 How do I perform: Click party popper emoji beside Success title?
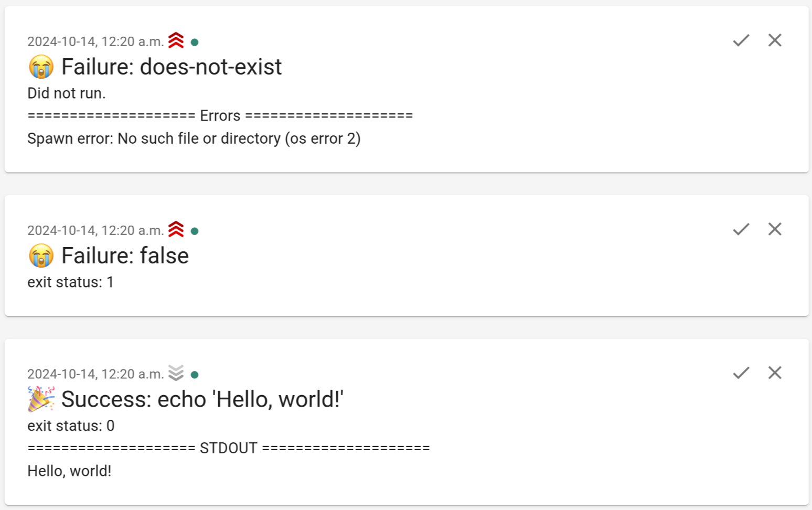click(x=41, y=399)
